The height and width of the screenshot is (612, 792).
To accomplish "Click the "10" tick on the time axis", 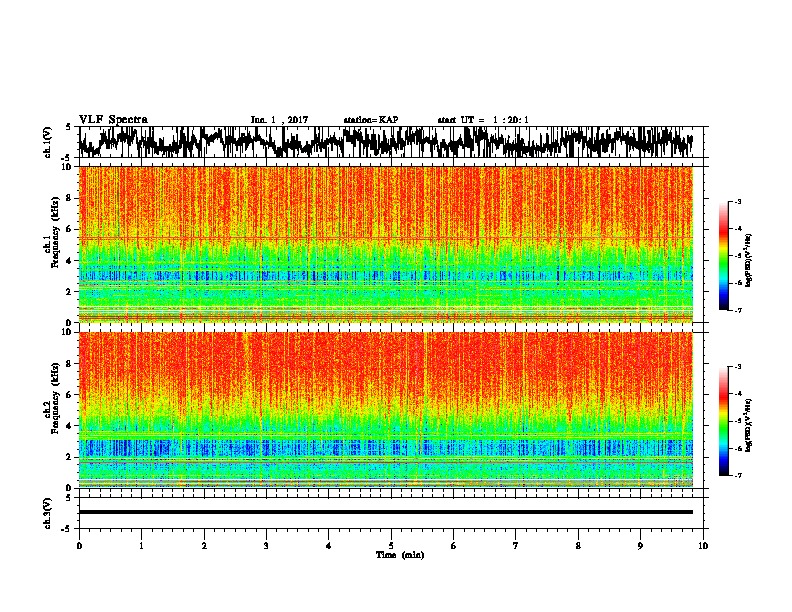I will 703,546.
